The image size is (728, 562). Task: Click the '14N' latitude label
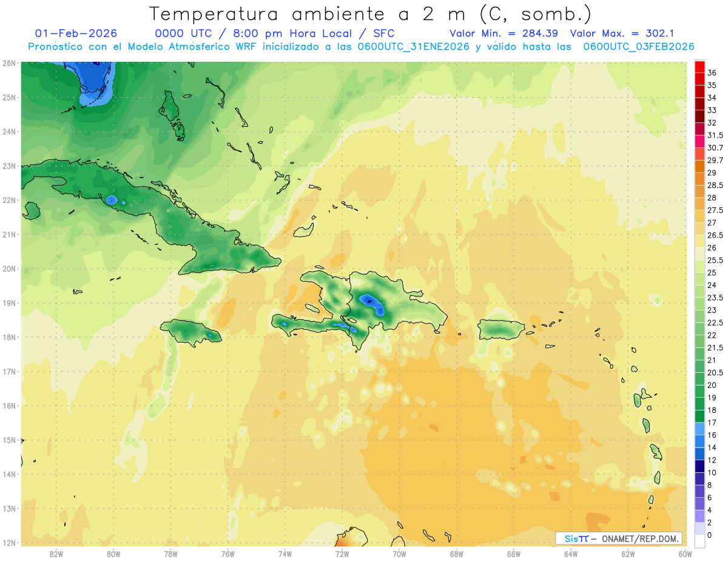point(9,474)
